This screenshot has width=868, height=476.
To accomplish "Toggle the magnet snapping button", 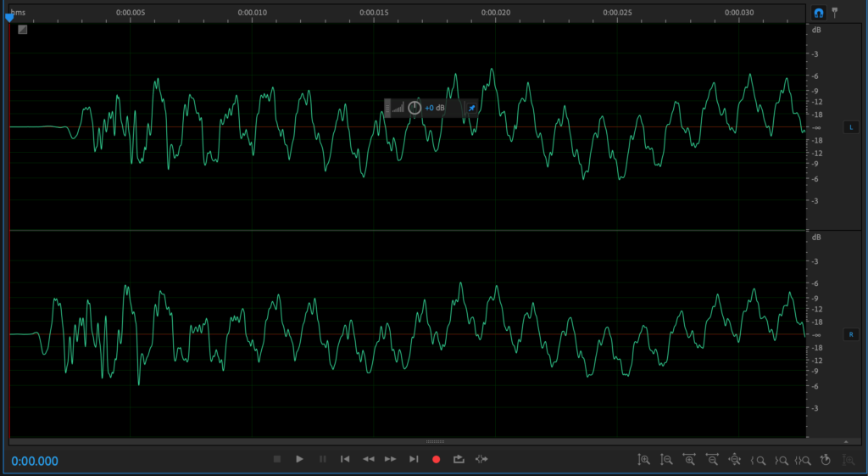I will (819, 13).
